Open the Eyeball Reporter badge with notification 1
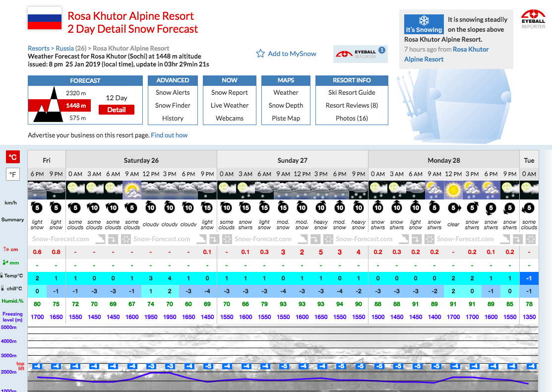Image resolution: width=552 pixels, height=392 pixels. [x=361, y=54]
